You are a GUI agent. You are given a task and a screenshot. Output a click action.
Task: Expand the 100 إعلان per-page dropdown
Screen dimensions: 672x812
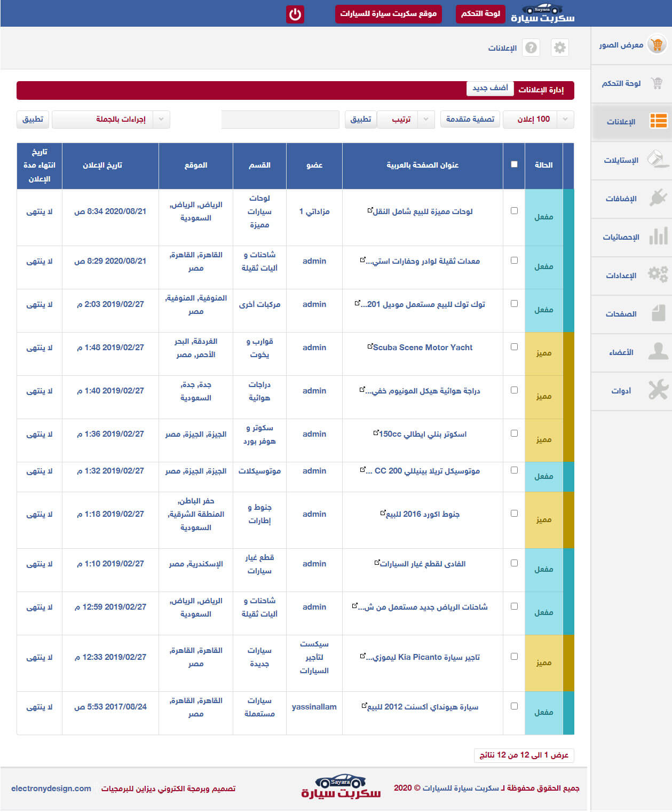pyautogui.click(x=565, y=120)
